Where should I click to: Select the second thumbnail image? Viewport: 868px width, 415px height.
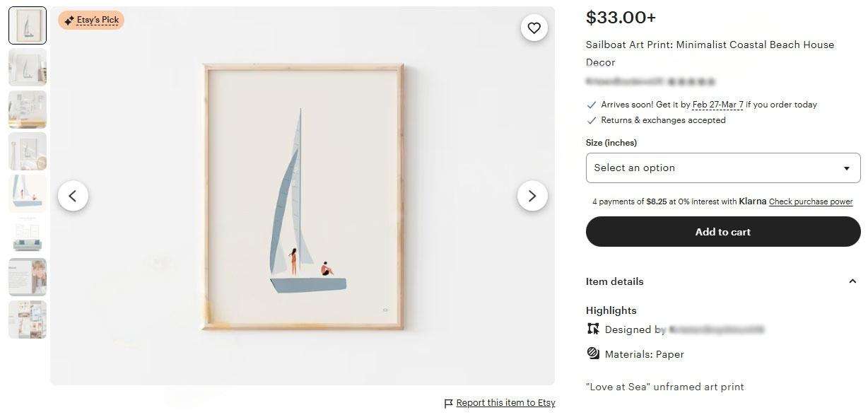coord(28,67)
